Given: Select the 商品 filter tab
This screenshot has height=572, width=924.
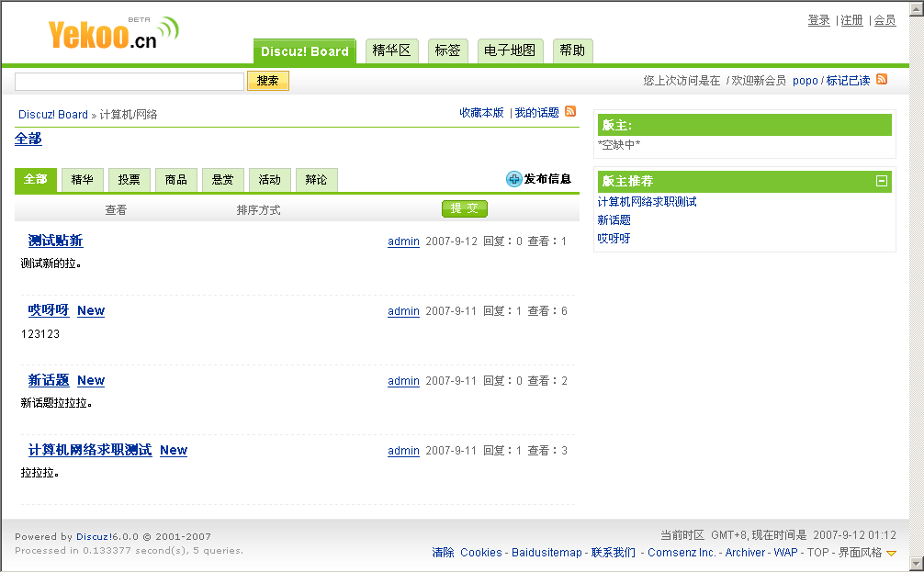Looking at the screenshot, I should (x=175, y=180).
